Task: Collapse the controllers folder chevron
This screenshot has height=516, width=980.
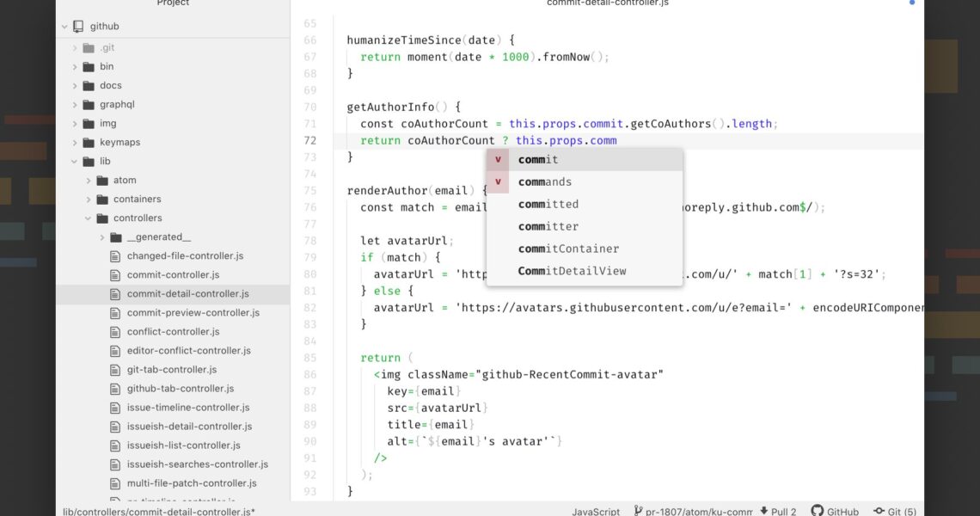Action: point(89,218)
